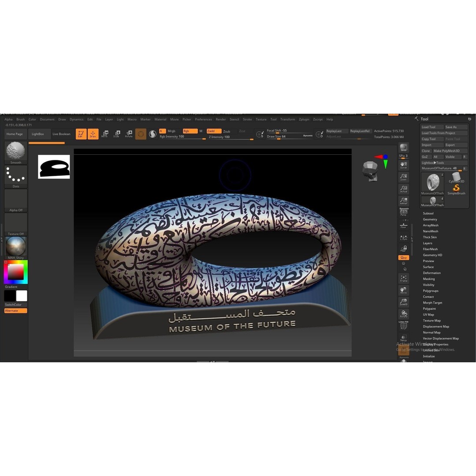Open the Render menu
Screen dimensions: 476x476
(221, 119)
